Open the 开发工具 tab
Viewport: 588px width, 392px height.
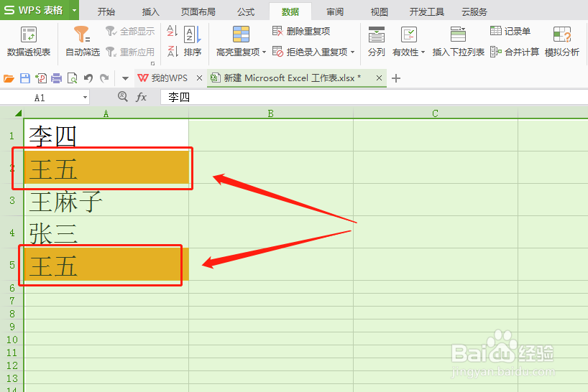tap(427, 12)
